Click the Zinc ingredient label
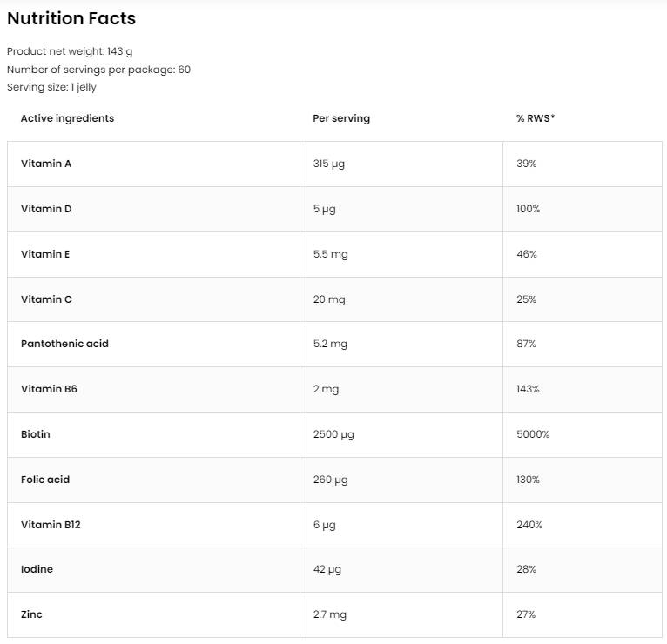Image resolution: width=667 pixels, height=644 pixels. pos(31,614)
